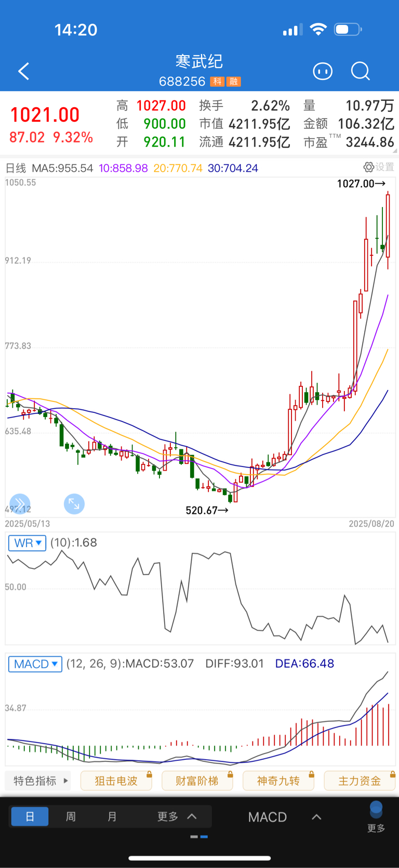Screen dimensions: 399x868
Task: Go back with the left arrow icon
Action: click(x=24, y=71)
